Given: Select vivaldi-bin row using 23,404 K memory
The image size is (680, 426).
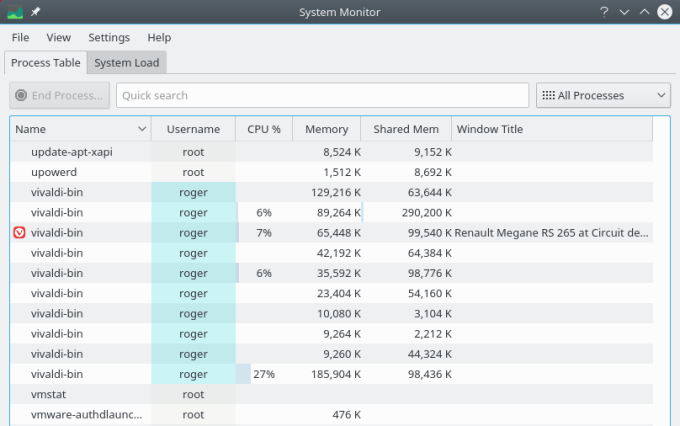Looking at the screenshot, I should pos(332,293).
